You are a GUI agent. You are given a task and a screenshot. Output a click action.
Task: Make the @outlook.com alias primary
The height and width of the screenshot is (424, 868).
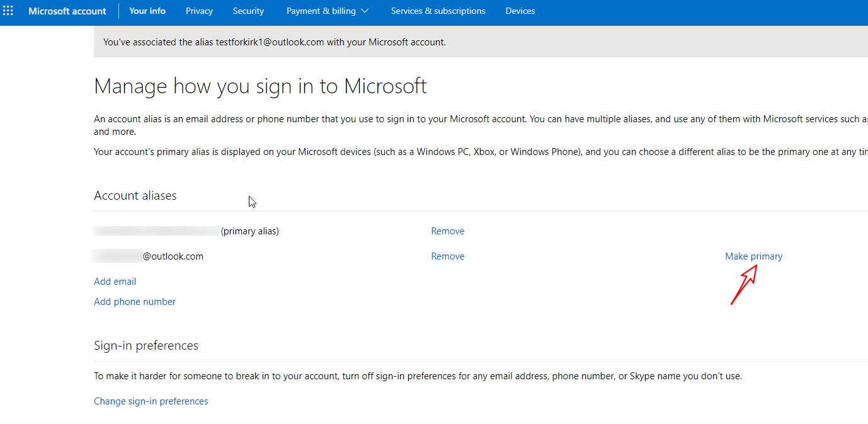pos(754,256)
